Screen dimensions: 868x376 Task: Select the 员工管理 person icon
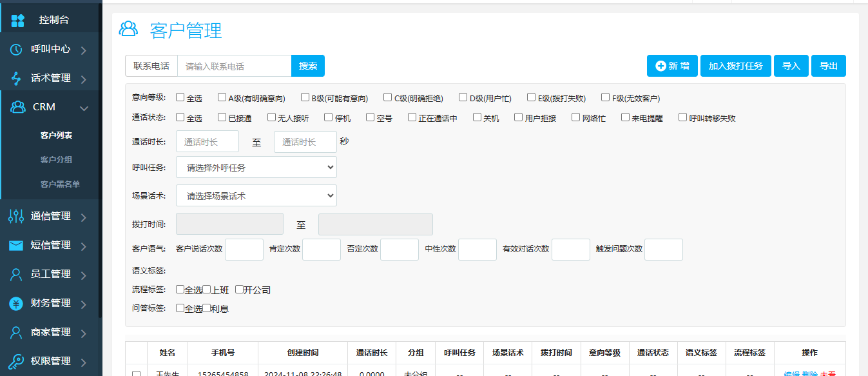click(x=15, y=274)
